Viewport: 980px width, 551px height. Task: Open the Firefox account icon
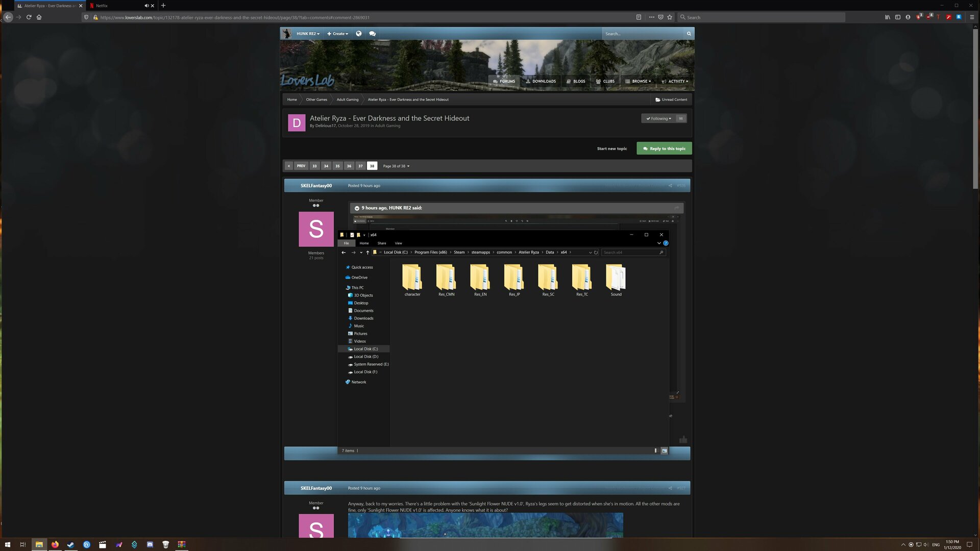(908, 17)
